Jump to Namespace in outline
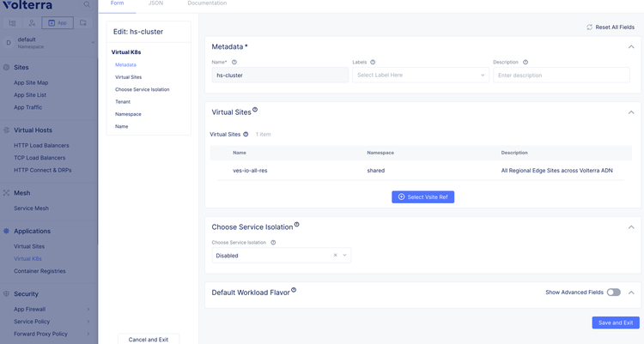644x344 pixels. 128,114
